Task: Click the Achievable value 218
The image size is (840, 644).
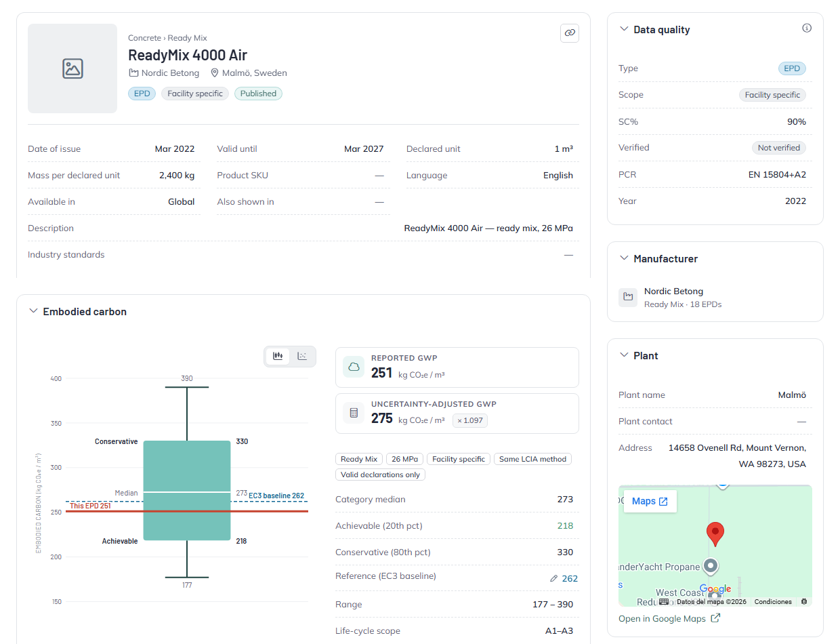Action: pos(565,526)
